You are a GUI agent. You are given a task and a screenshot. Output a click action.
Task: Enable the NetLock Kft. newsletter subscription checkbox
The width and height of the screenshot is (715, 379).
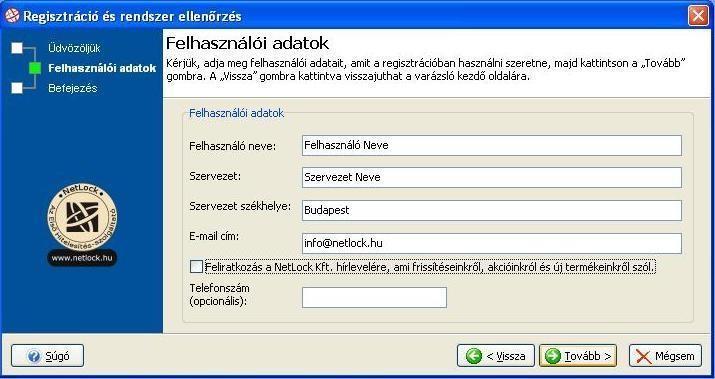196,267
